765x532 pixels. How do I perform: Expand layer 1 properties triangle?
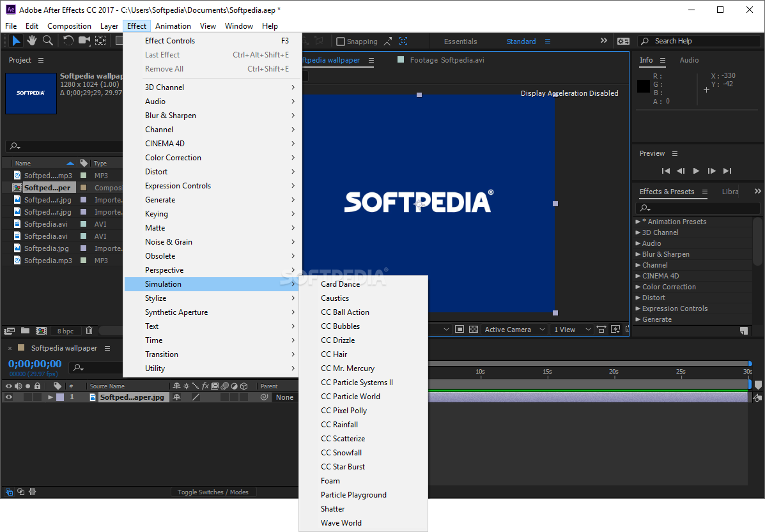pos(50,397)
